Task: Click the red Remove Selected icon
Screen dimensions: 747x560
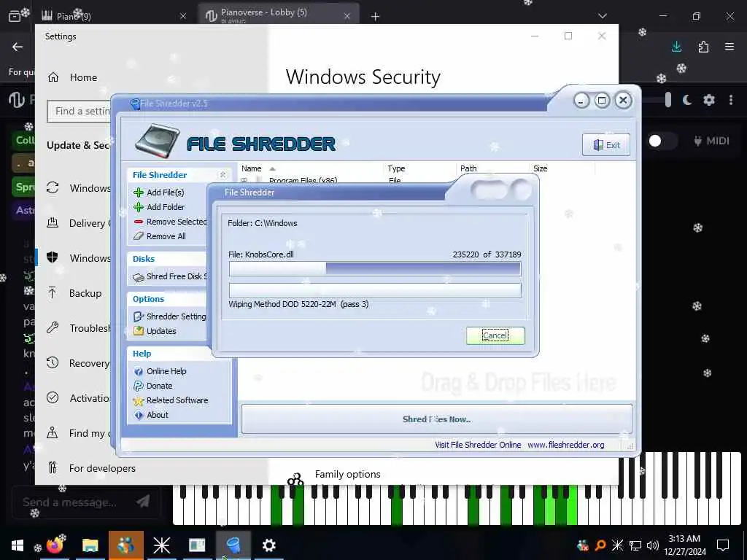Action: (x=139, y=222)
